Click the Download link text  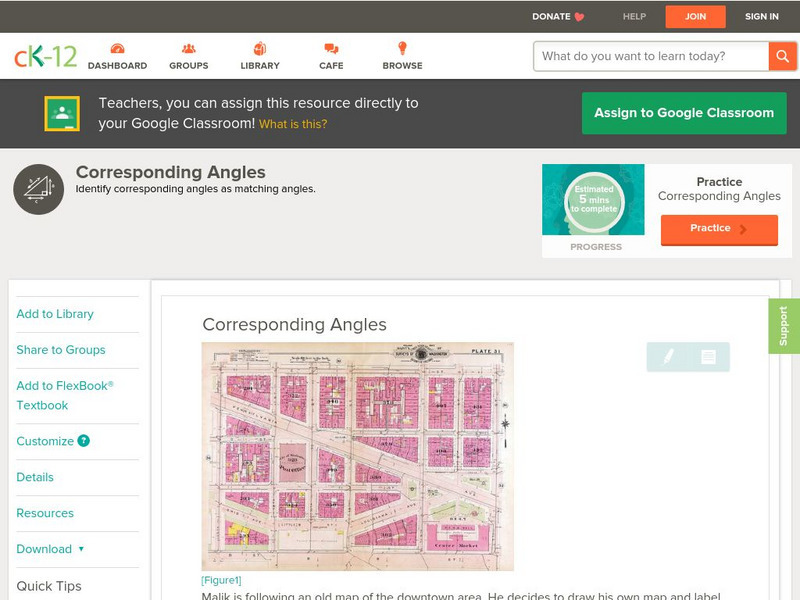click(44, 549)
